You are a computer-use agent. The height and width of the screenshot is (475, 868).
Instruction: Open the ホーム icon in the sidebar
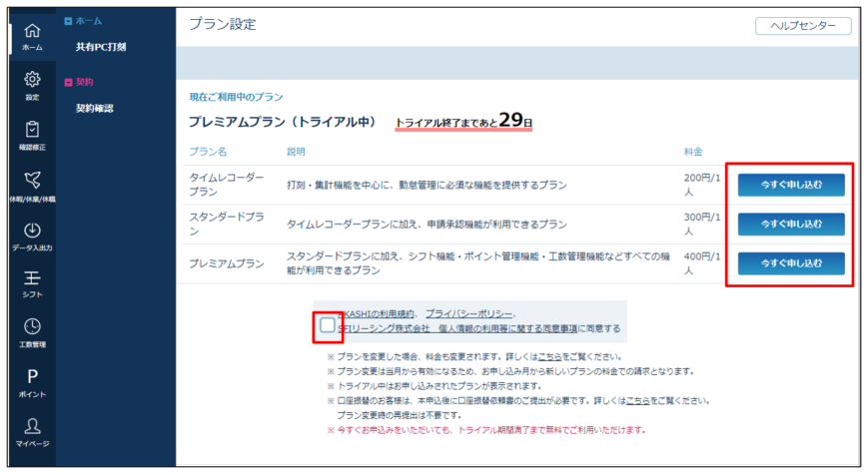coord(32,35)
